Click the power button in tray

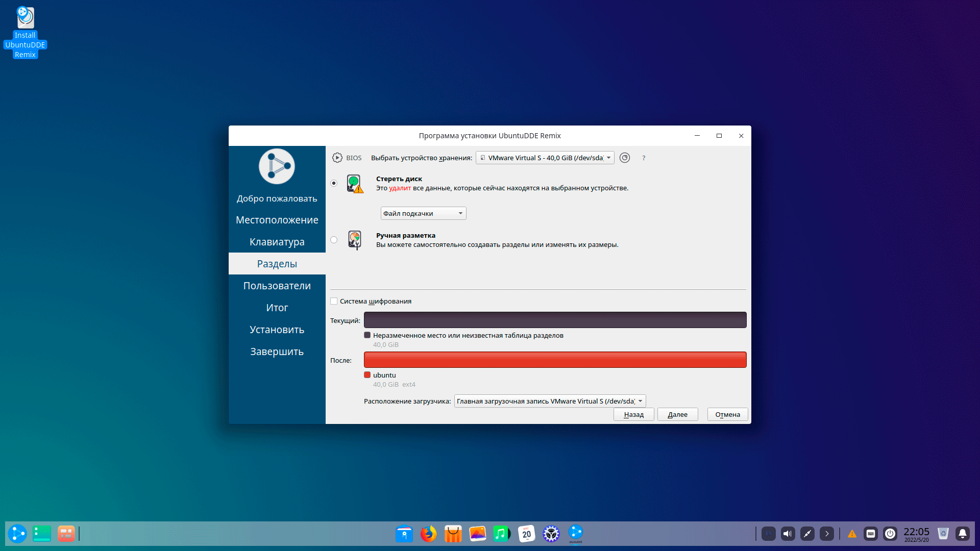click(x=890, y=534)
